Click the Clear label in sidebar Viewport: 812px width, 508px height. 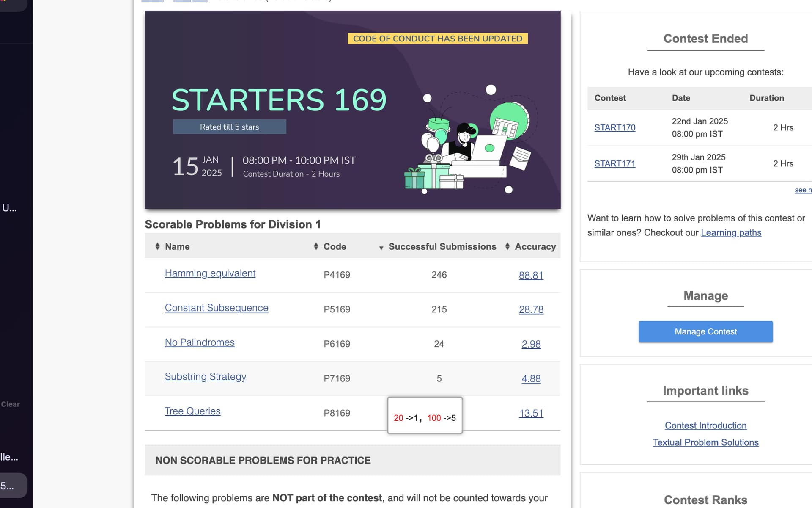click(11, 404)
